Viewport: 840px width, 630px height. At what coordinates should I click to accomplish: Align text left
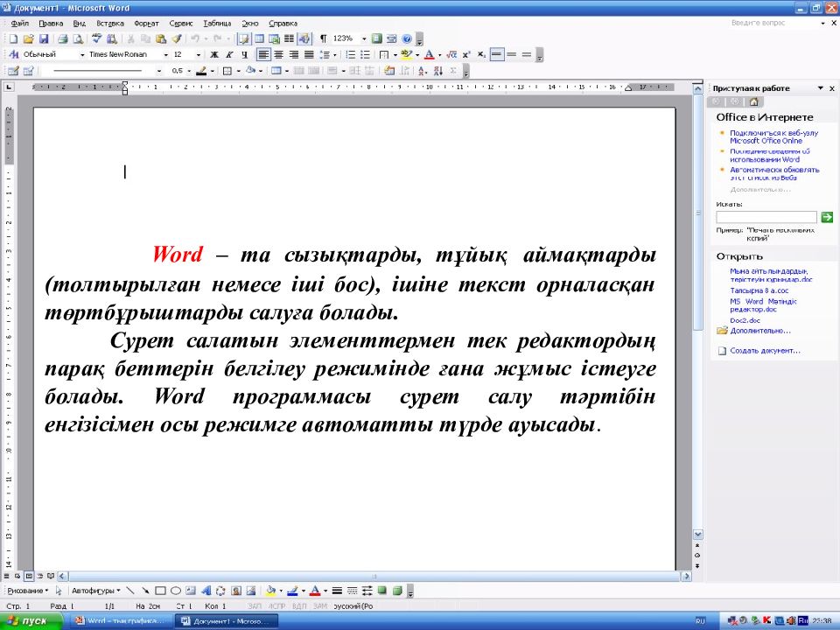pyautogui.click(x=263, y=54)
